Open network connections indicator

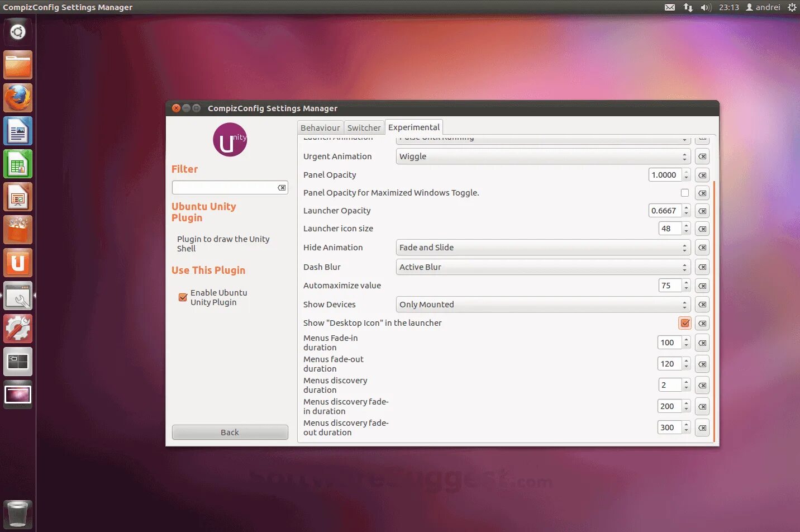(x=688, y=7)
